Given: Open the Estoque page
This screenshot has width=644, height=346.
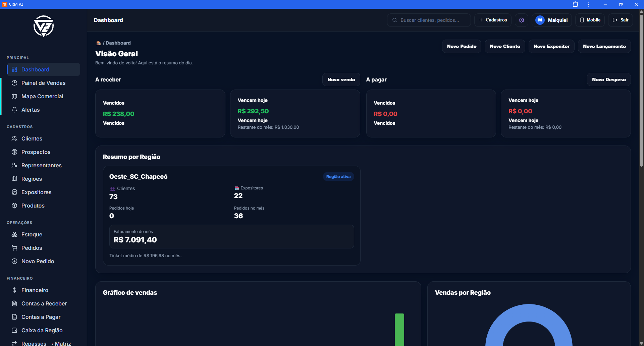Looking at the screenshot, I should point(44,234).
